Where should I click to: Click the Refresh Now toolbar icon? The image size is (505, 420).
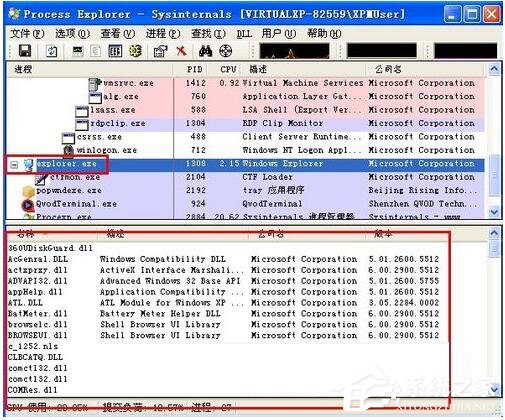pyautogui.click(x=51, y=51)
